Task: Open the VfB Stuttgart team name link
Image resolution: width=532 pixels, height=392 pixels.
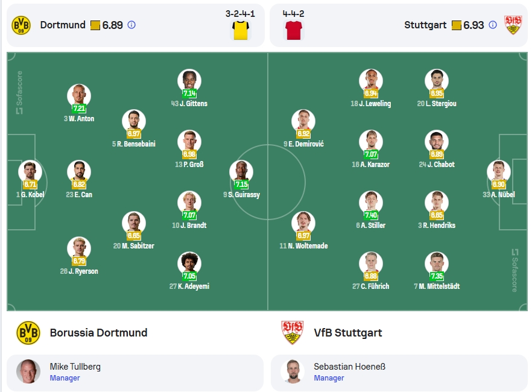Action: [x=348, y=333]
